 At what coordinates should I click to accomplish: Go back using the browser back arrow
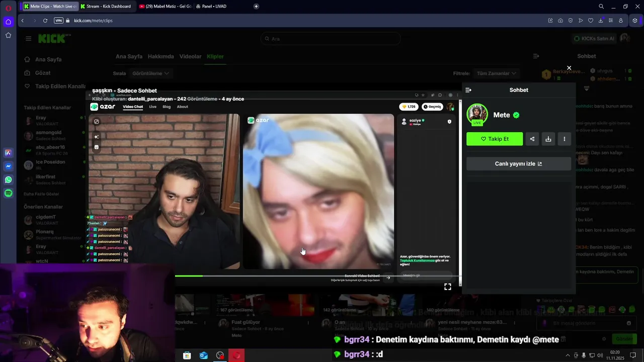point(23,21)
